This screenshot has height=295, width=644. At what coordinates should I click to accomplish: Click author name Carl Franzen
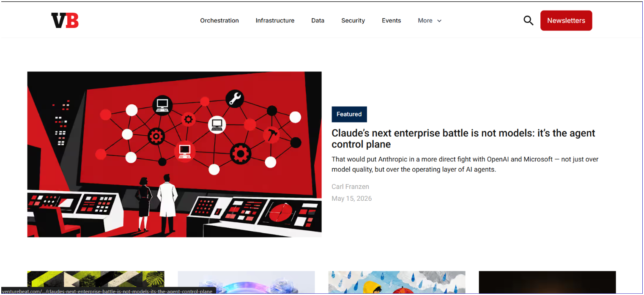[351, 186]
